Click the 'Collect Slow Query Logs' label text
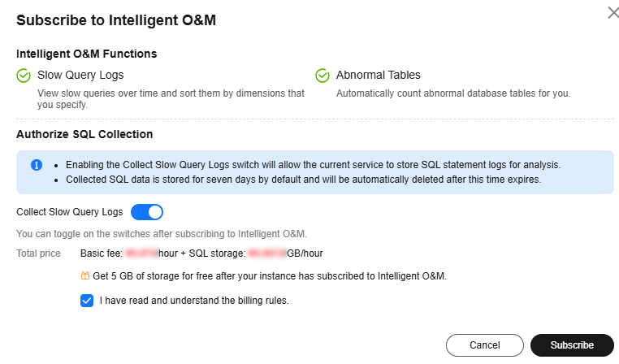The width and height of the screenshot is (619, 364). tap(70, 212)
